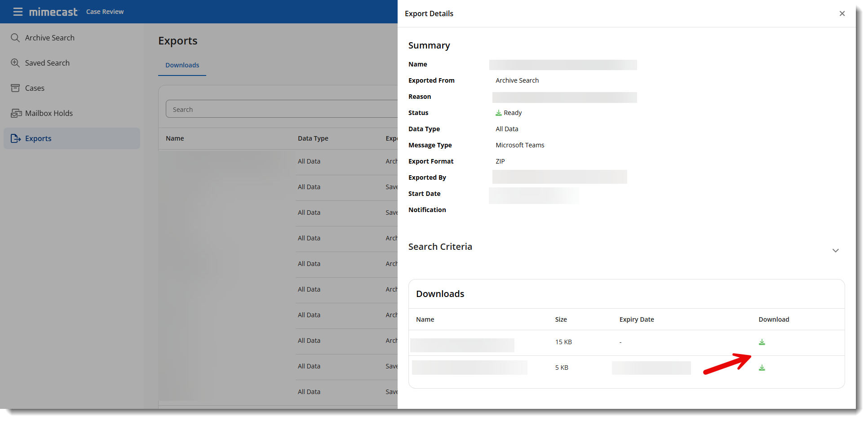This screenshot has height=421, width=868.
Task: Sort exports by Name column header
Action: pos(175,138)
